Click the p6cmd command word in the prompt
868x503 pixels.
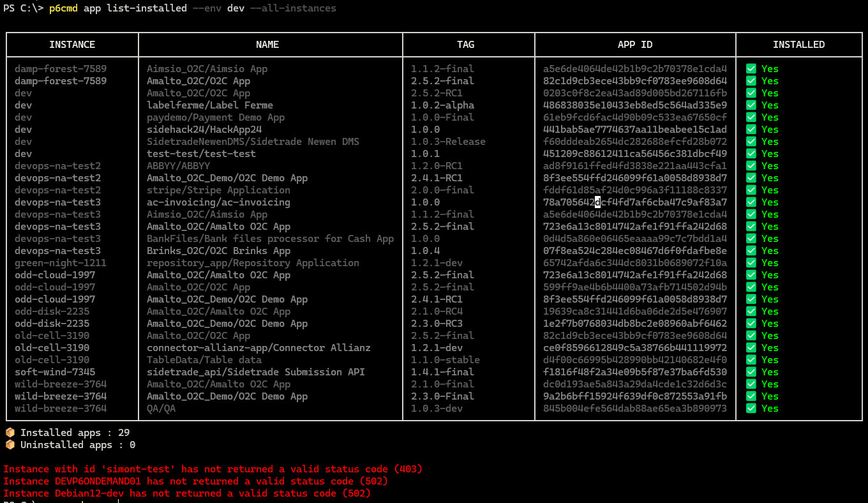click(63, 8)
